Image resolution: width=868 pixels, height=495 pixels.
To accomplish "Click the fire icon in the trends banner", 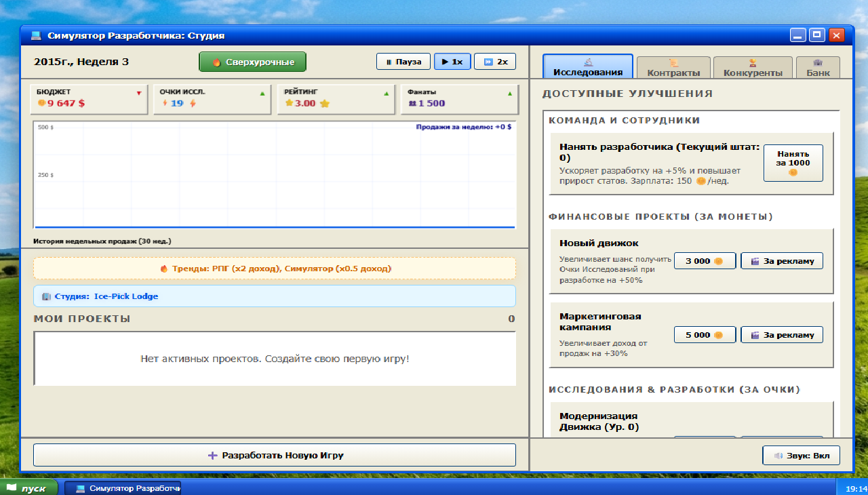I will (164, 269).
